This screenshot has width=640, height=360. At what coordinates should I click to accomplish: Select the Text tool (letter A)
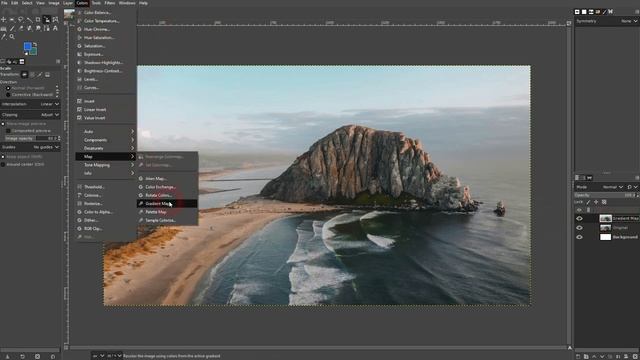[55, 28]
